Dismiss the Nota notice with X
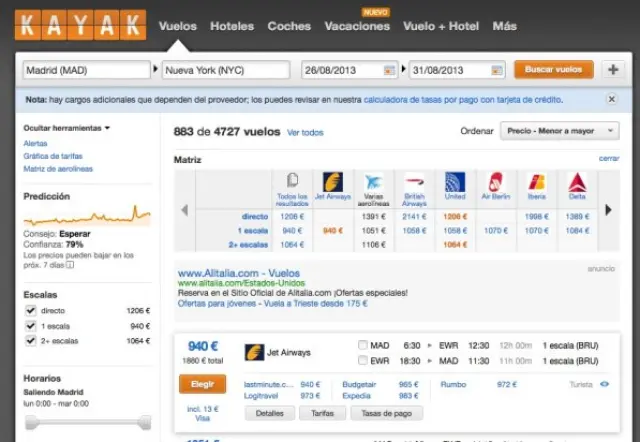Viewport: 640px width, 442px height. pyautogui.click(x=611, y=99)
